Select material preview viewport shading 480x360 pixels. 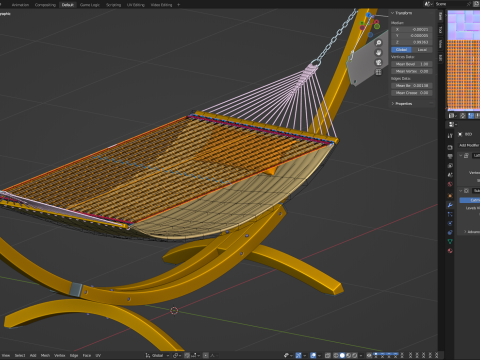point(348,355)
